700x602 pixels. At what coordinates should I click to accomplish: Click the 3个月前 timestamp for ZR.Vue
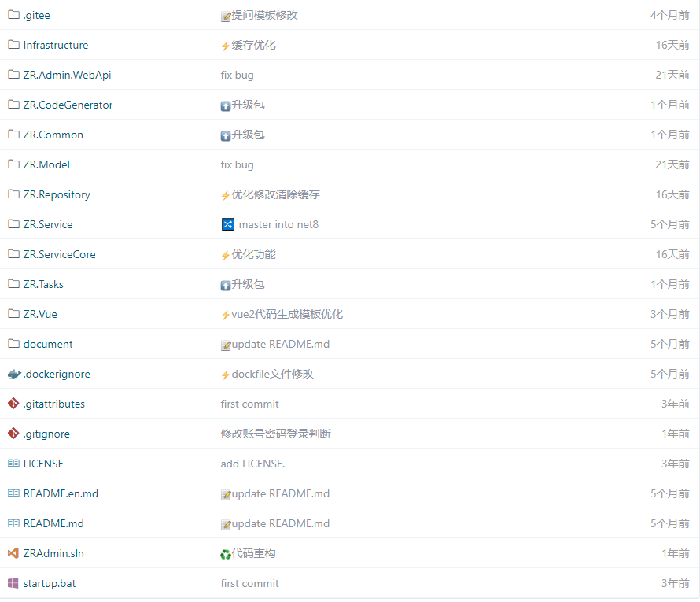[x=669, y=315]
